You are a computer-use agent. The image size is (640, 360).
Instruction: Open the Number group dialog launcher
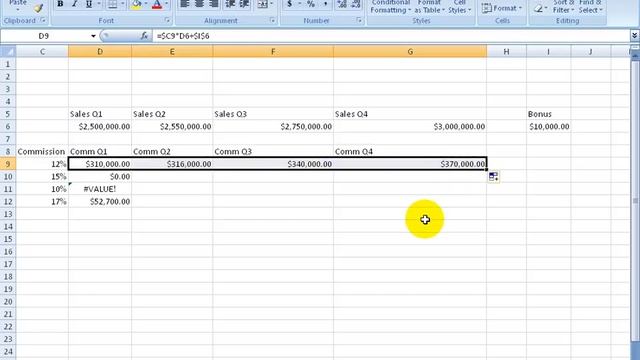coord(359,20)
